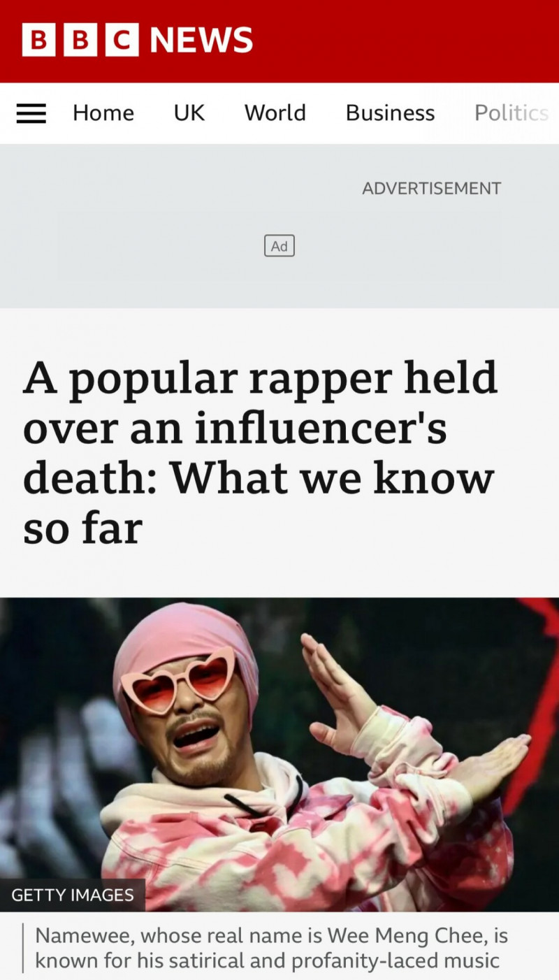Click the C block of BBC logo
Image resolution: width=559 pixels, height=980 pixels.
click(122, 40)
